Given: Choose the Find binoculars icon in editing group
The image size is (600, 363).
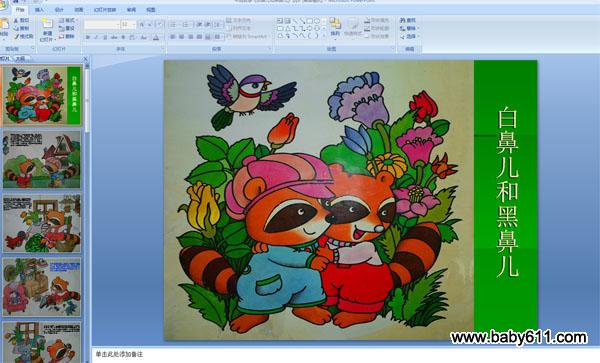Looking at the screenshot, I should 403,20.
